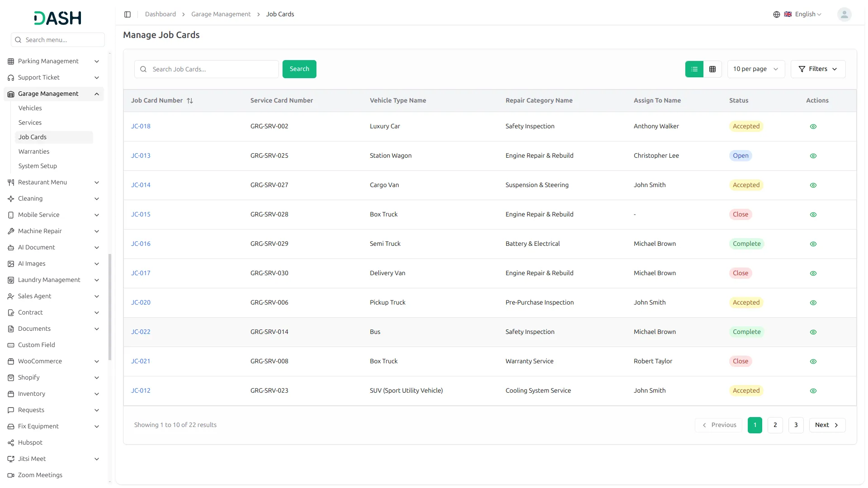Expand the Filters dropdown

pos(818,69)
